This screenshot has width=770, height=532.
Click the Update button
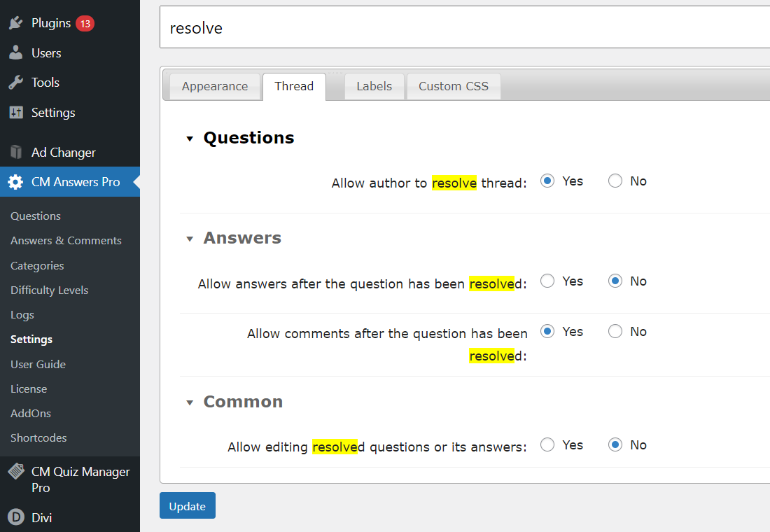point(187,505)
